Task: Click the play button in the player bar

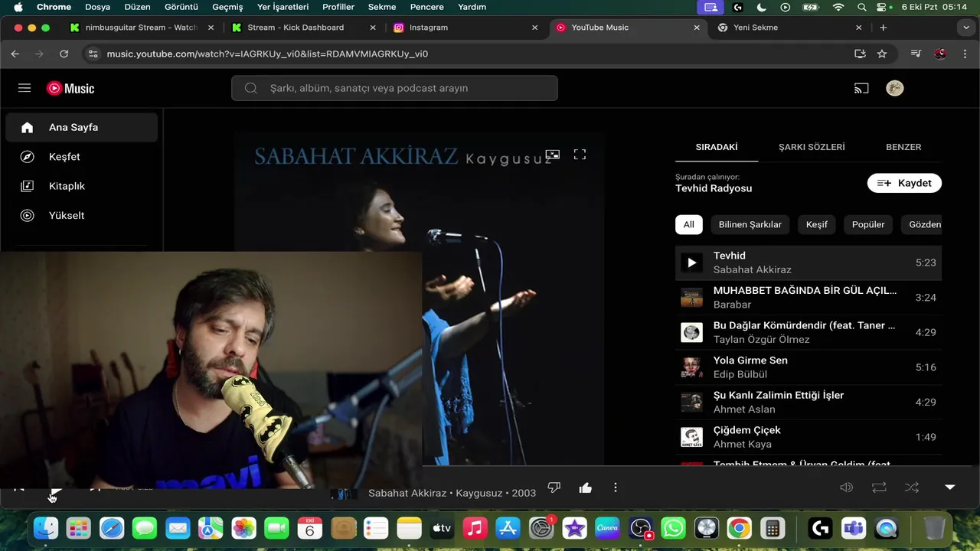Action: tap(55, 489)
